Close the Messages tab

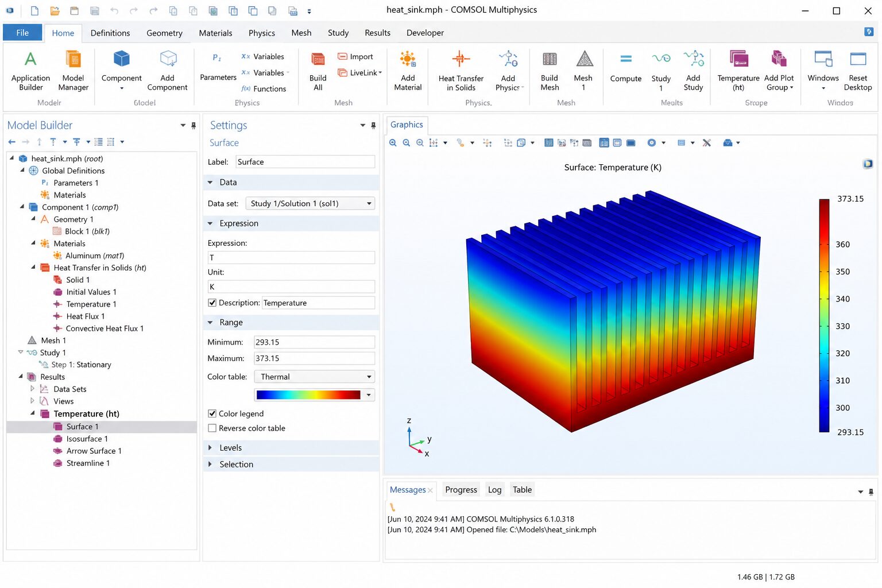tap(430, 490)
